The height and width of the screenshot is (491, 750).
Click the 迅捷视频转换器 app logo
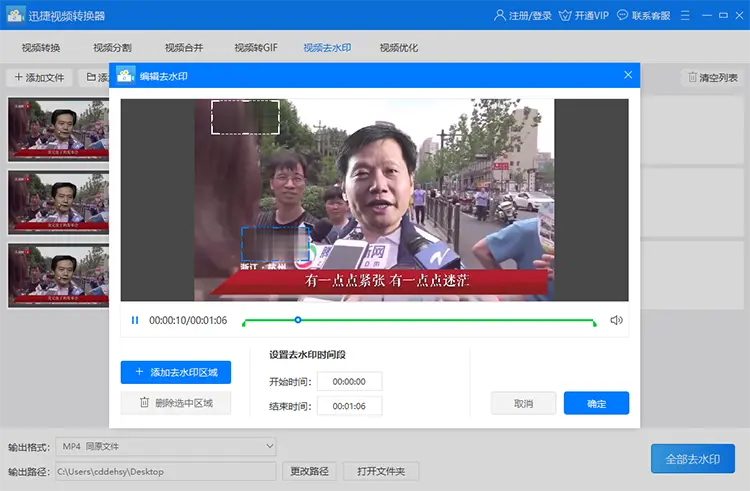coord(15,15)
